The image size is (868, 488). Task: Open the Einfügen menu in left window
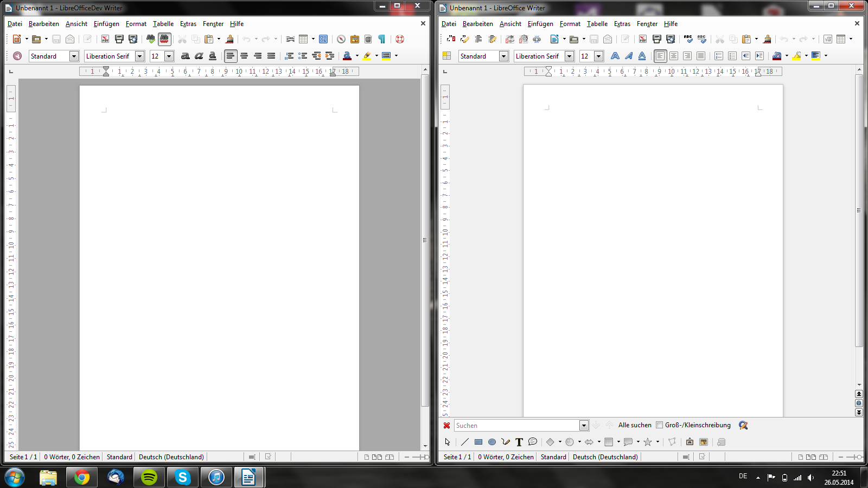(106, 24)
